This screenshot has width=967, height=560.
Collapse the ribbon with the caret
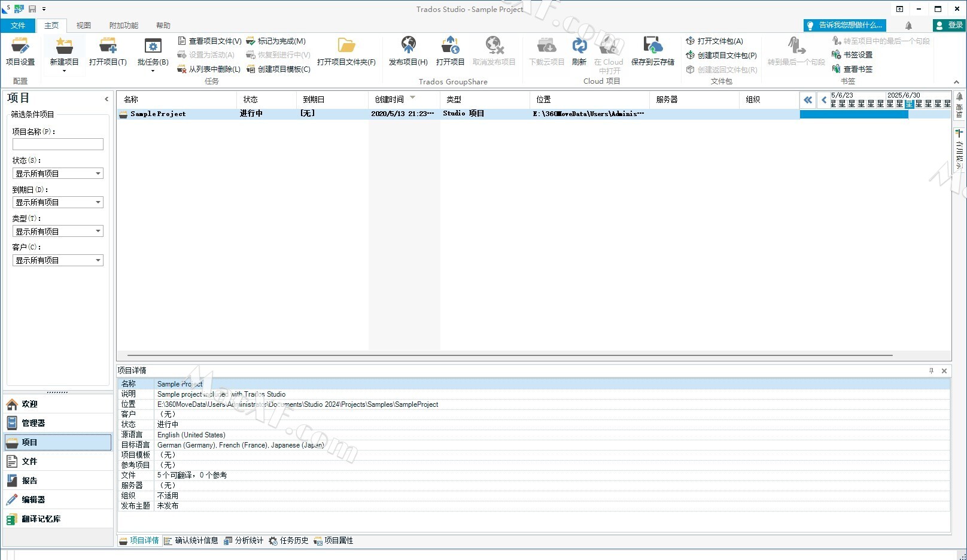coord(956,82)
